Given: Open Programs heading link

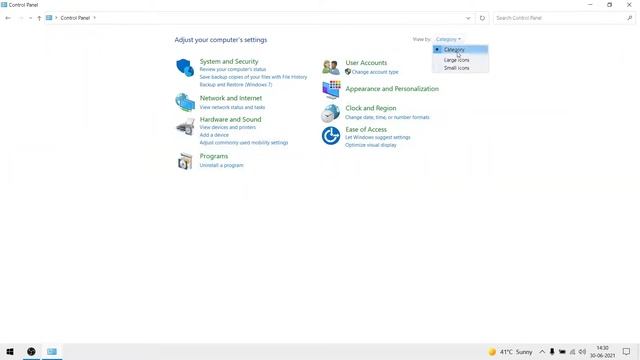Looking at the screenshot, I should point(214,156).
